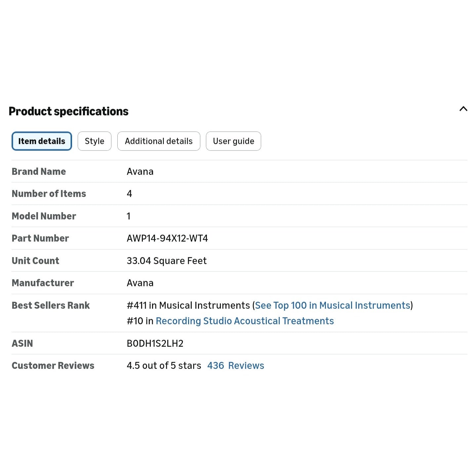Click the Brand Name value Avana
This screenshot has height=476, width=476.
point(140,172)
